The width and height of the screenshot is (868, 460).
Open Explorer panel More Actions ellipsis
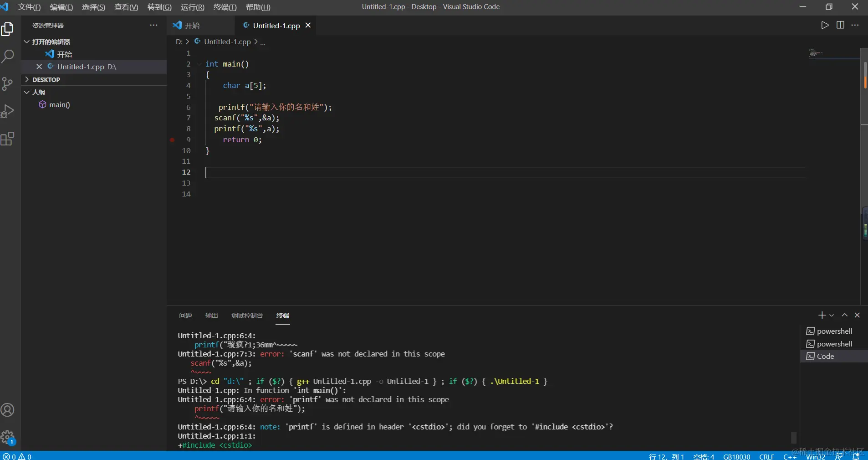pyautogui.click(x=153, y=25)
